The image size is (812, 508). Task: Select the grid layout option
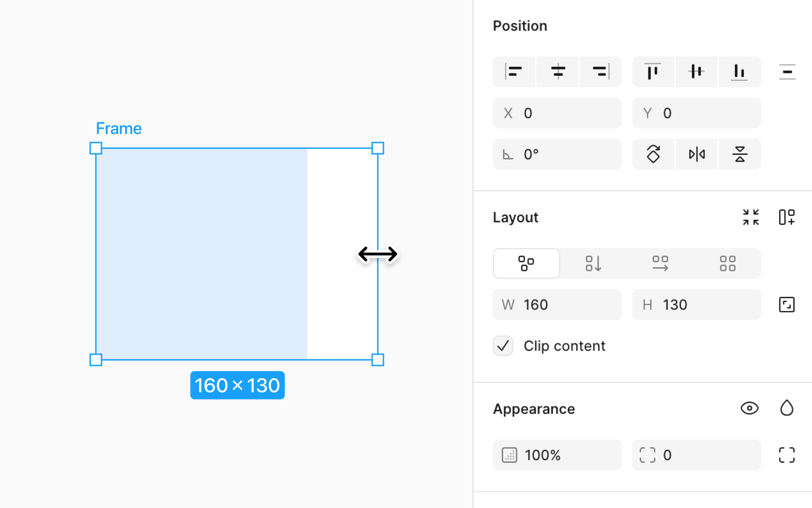pyautogui.click(x=727, y=263)
